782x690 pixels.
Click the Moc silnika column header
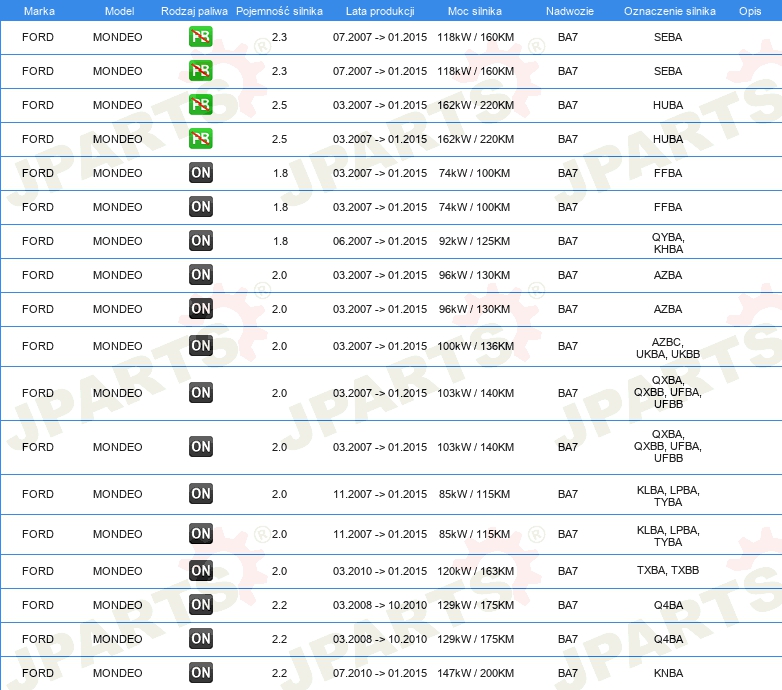coord(475,11)
